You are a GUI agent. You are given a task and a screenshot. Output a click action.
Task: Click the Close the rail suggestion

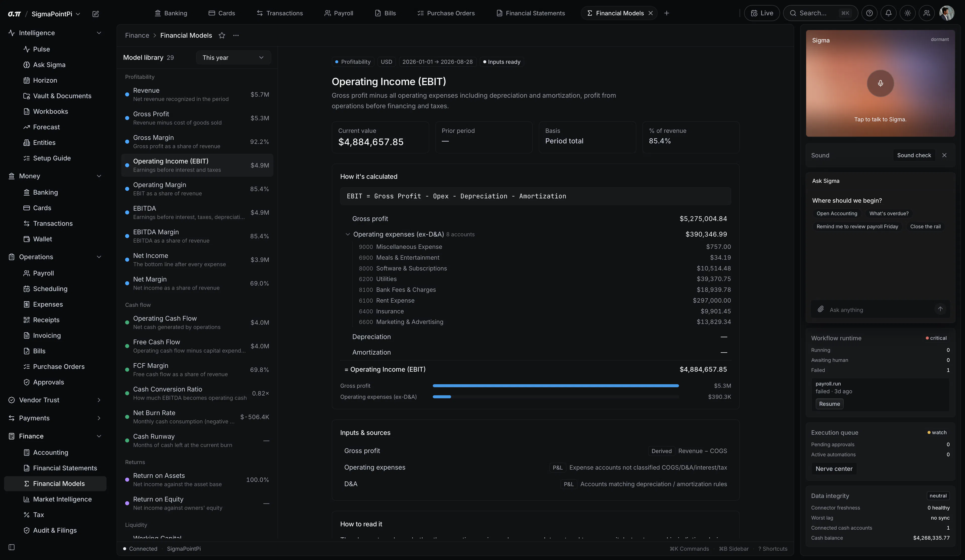click(925, 227)
